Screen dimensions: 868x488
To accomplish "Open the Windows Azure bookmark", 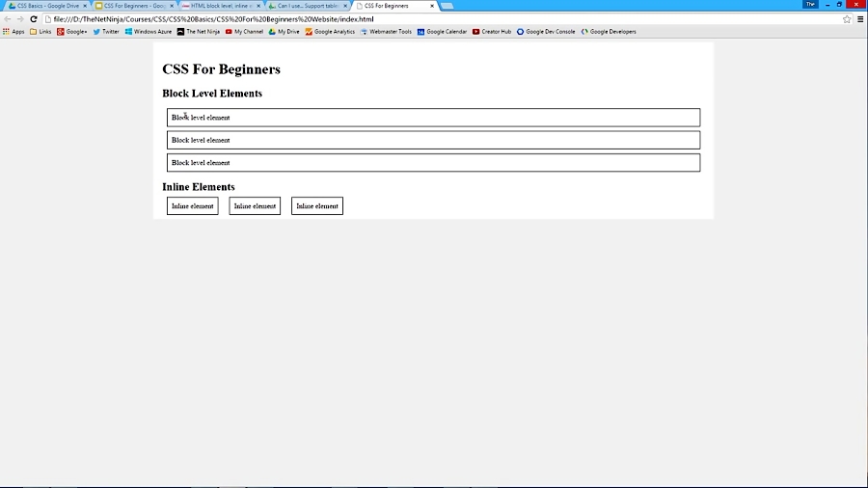I will tap(149, 32).
